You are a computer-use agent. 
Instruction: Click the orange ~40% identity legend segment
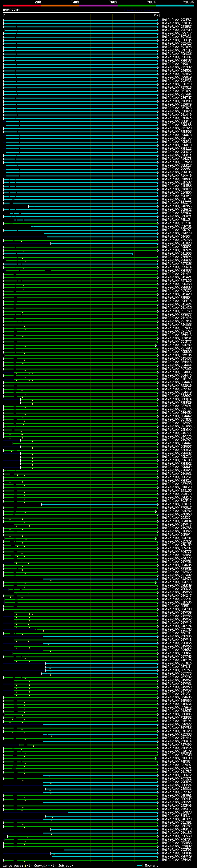[x=60, y=6]
